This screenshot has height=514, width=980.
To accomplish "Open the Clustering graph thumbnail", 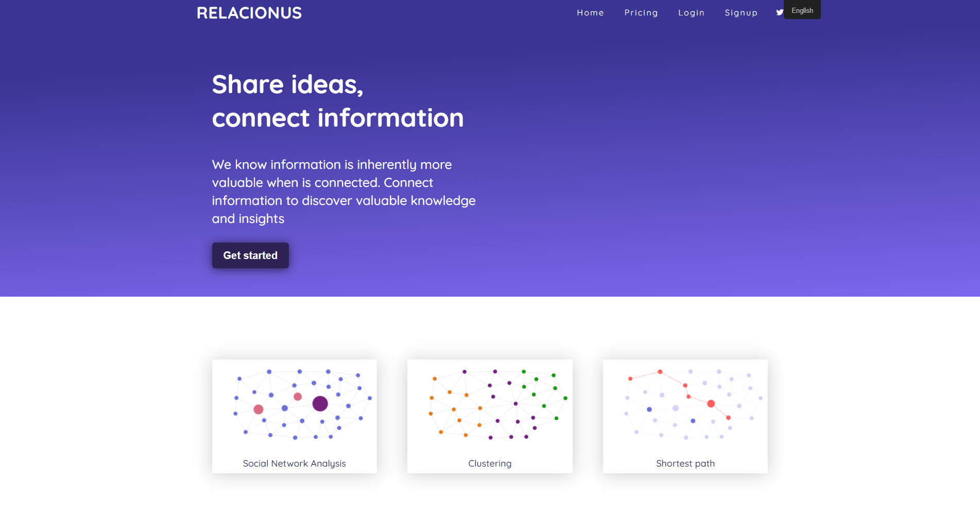I will pos(490,405).
